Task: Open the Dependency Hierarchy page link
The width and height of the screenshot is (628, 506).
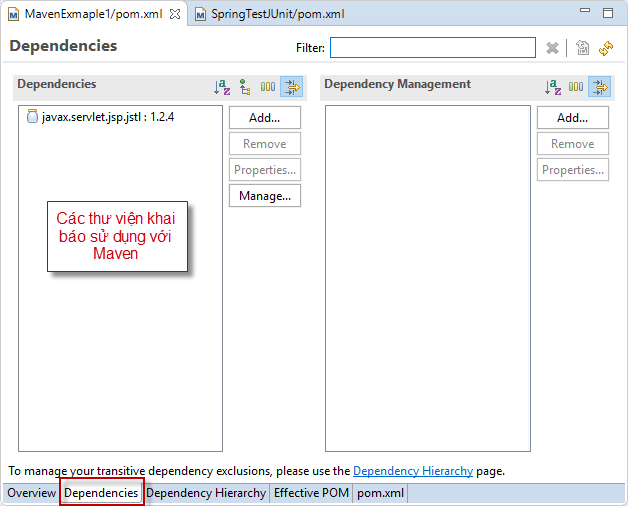Action: (412, 470)
